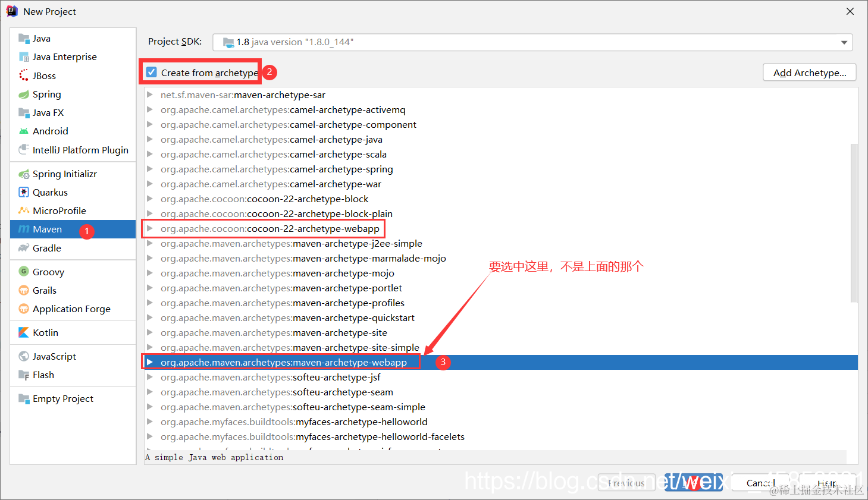Viewport: 868px width, 500px height.
Task: Click the archetype list vertical scrollbar
Action: [x=854, y=223]
